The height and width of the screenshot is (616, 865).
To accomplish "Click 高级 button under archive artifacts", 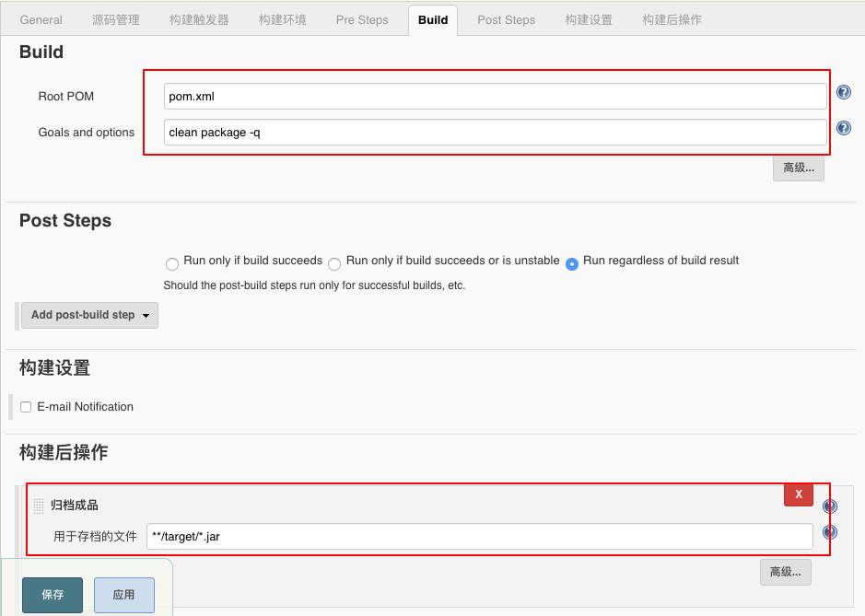I will 786,572.
